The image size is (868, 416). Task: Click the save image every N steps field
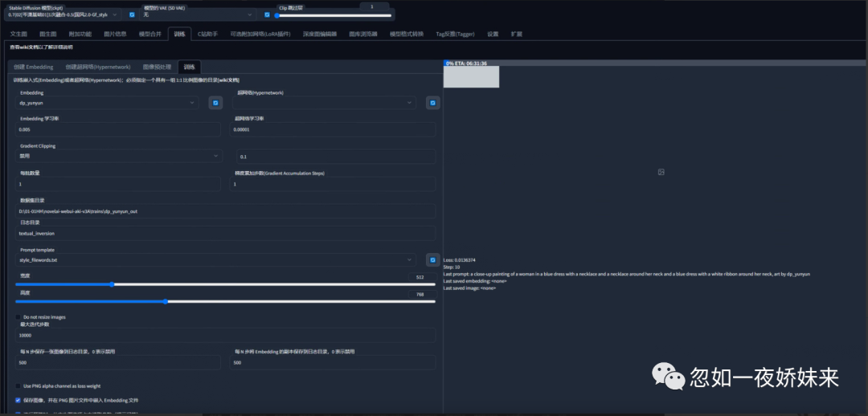click(118, 363)
